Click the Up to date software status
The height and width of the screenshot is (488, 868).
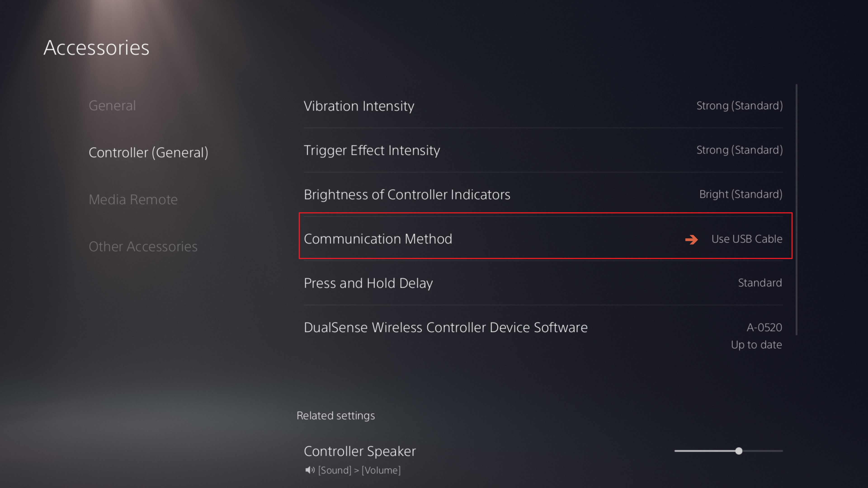pyautogui.click(x=756, y=345)
